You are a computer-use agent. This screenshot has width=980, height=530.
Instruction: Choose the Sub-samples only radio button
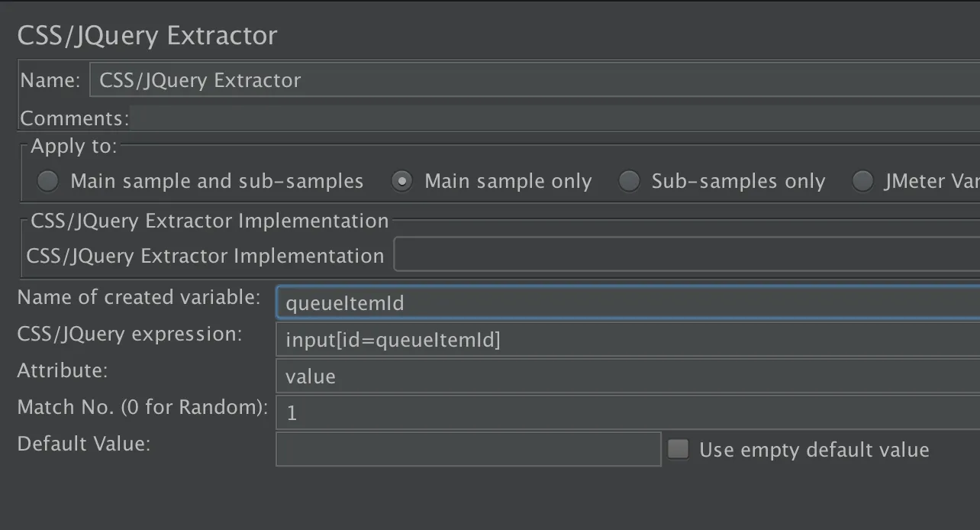629,181
